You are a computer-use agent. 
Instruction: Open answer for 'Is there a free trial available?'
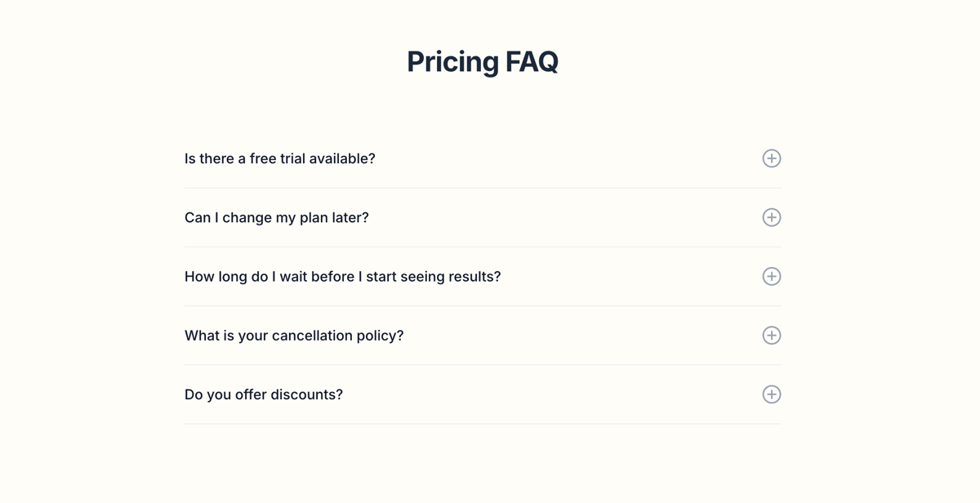[x=279, y=158]
